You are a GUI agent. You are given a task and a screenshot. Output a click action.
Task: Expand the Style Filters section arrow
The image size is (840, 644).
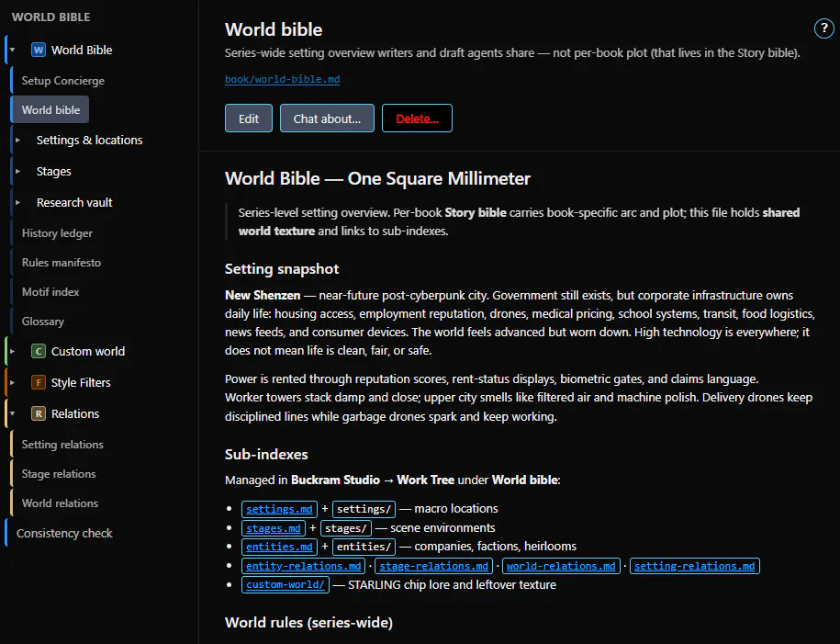click(x=12, y=382)
